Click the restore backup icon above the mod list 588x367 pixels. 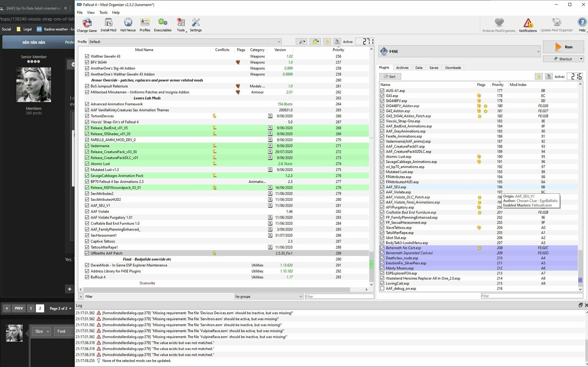point(327,41)
